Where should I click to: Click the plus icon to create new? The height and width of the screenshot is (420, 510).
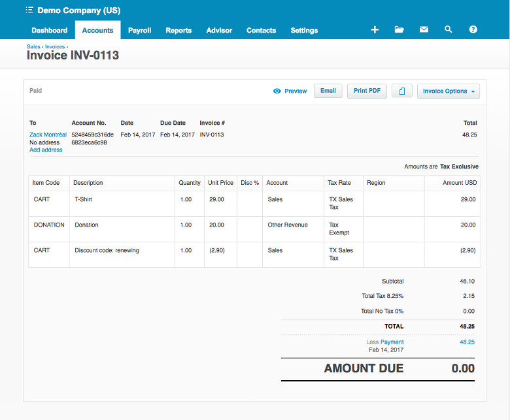pyautogui.click(x=375, y=30)
